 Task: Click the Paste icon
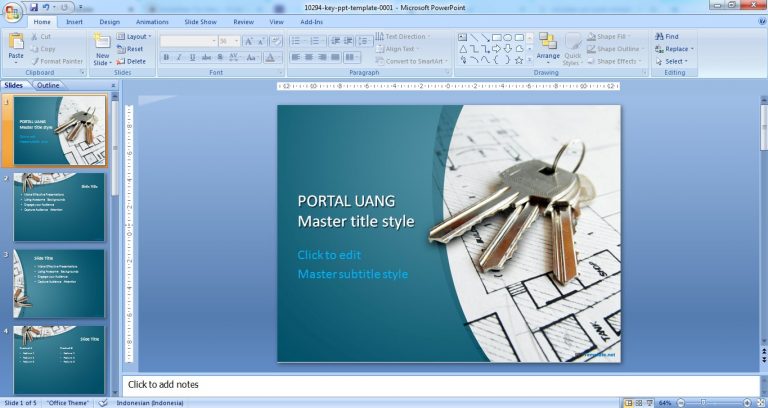pyautogui.click(x=16, y=44)
